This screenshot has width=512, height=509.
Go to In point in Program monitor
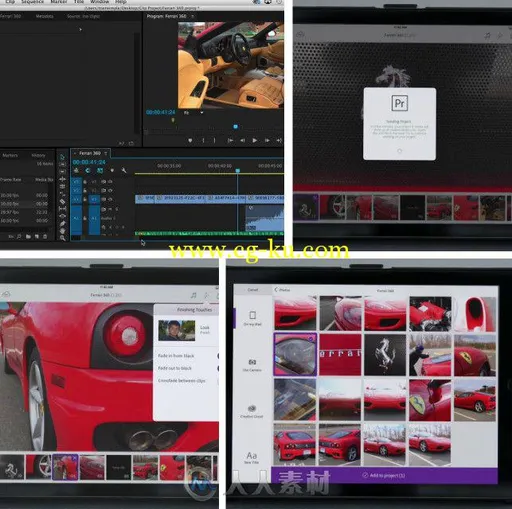click(x=230, y=140)
